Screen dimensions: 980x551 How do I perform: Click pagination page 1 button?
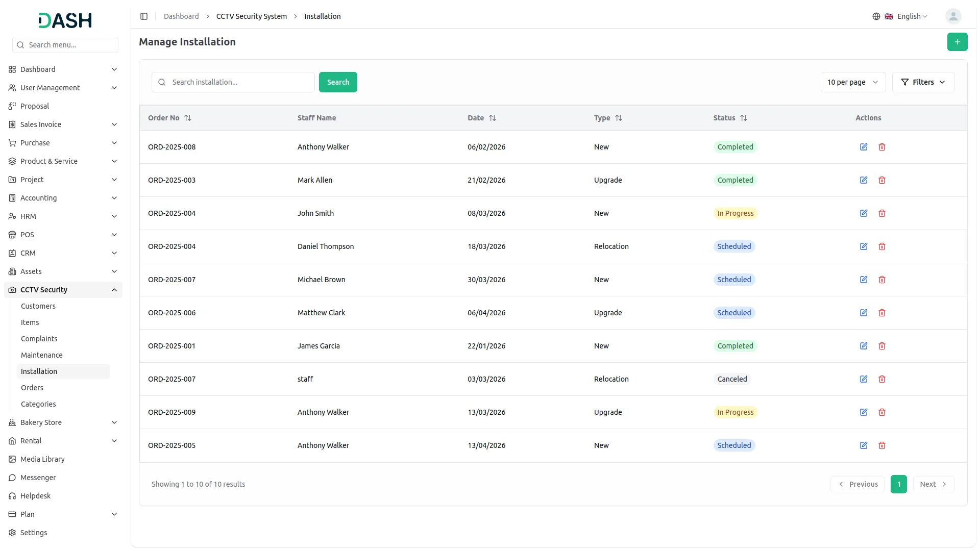898,484
